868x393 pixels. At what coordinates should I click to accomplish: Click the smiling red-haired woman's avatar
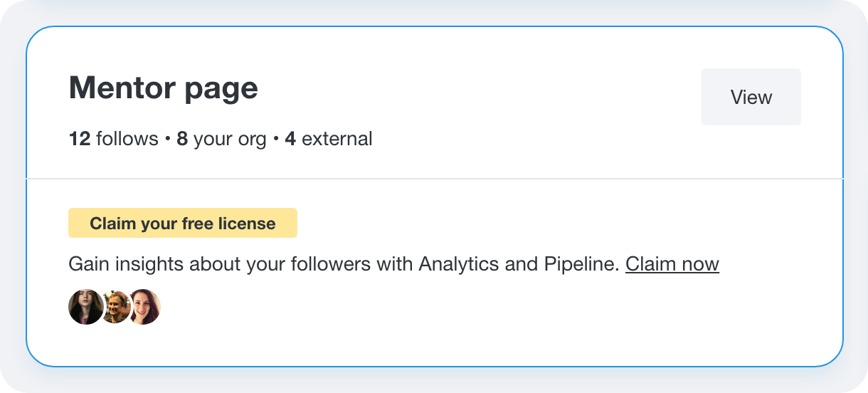coord(144,307)
